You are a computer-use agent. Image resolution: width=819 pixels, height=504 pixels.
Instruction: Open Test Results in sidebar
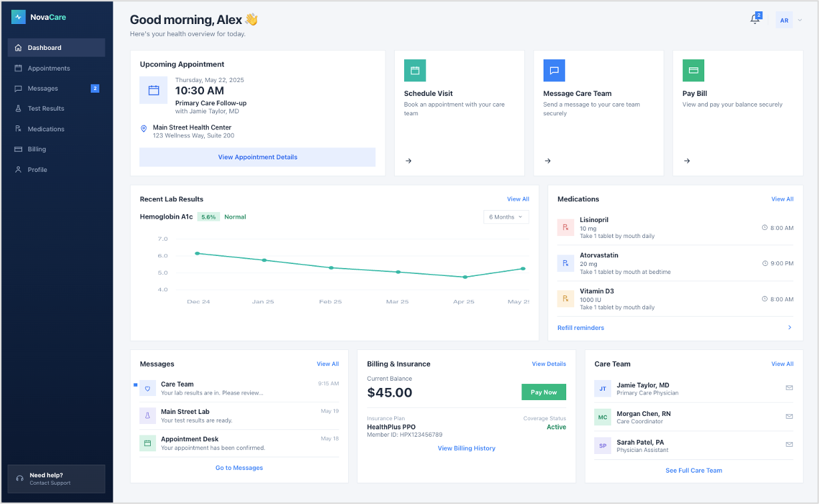click(x=56, y=108)
